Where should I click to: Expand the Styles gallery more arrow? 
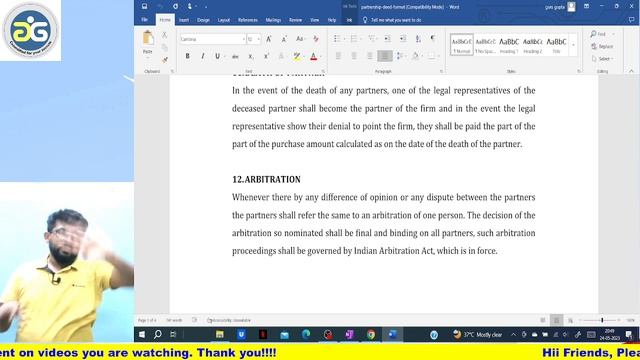point(573,45)
